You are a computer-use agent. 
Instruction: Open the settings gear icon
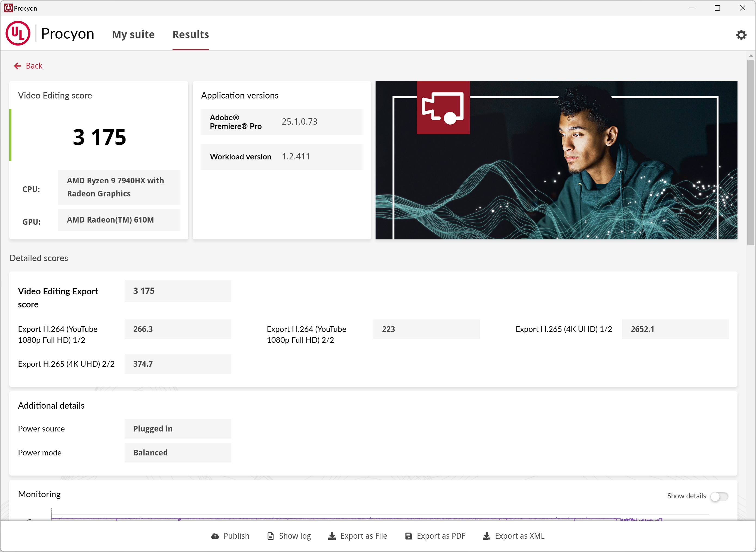[x=741, y=35]
